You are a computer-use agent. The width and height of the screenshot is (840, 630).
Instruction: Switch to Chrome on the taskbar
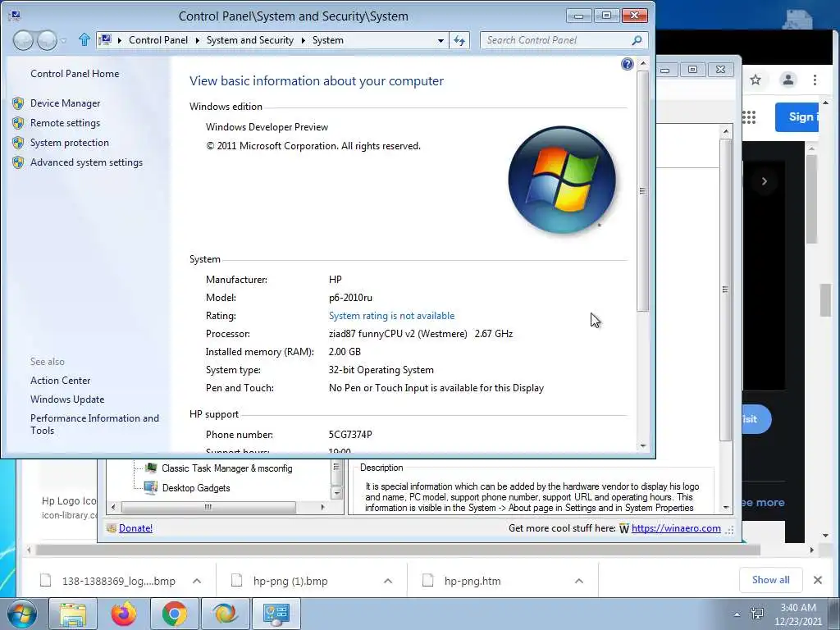pos(175,614)
